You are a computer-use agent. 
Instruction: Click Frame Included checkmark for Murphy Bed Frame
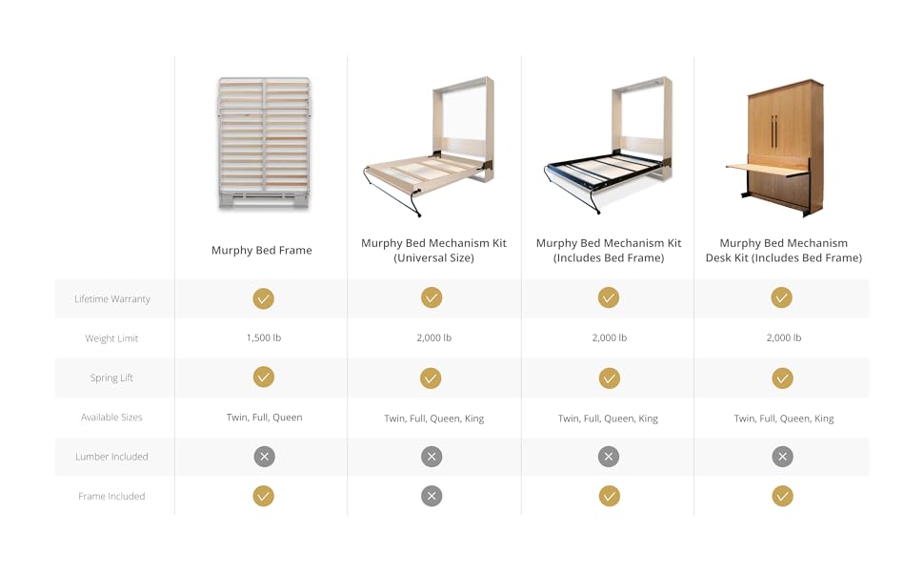(x=264, y=496)
